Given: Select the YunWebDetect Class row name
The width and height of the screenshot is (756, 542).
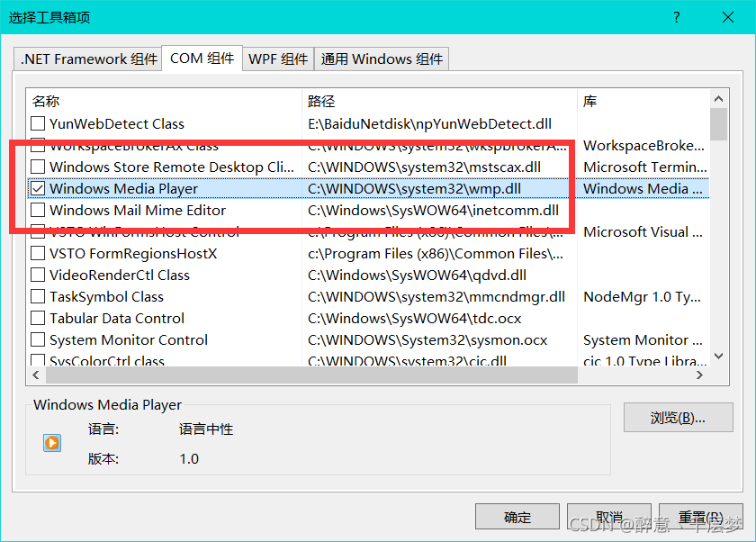Looking at the screenshot, I should click(117, 124).
